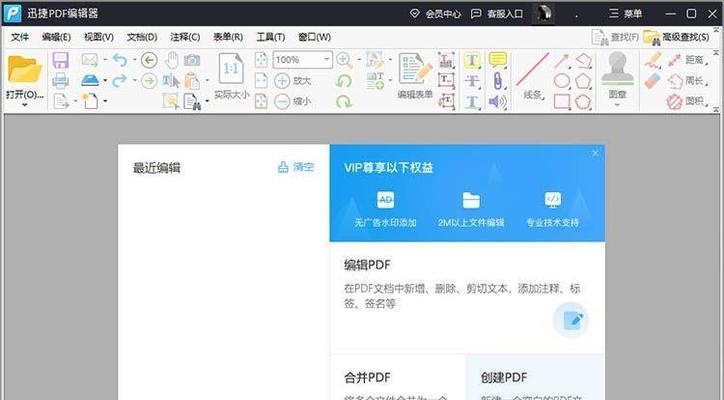The width and height of the screenshot is (724, 400).
Task: Open the 菜单 hamburger menu in title bar
Action: pos(625,13)
